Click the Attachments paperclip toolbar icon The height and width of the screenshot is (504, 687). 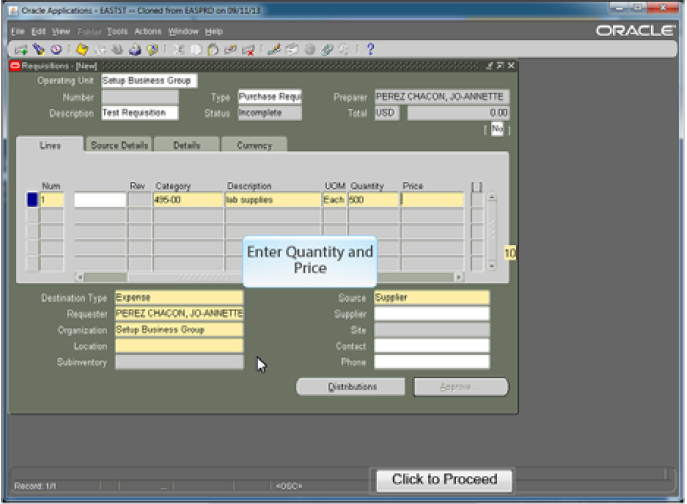[x=327, y=50]
